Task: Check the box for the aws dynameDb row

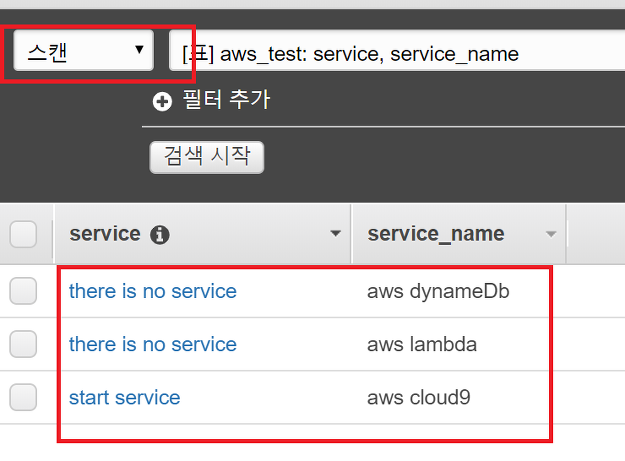Action: click(x=23, y=291)
